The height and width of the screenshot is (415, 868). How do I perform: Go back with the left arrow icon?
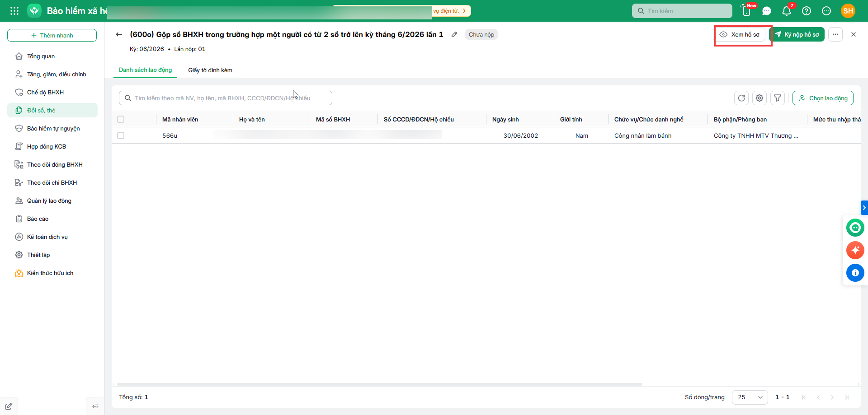(119, 34)
